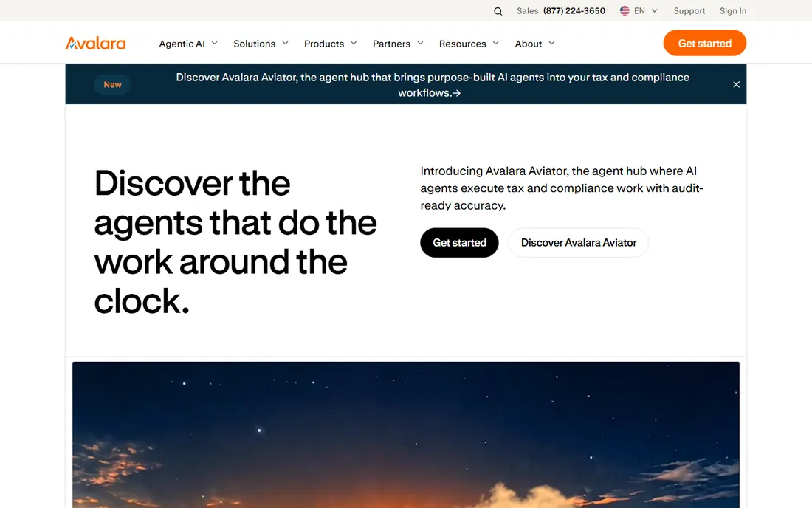Call sales number (877) 224-3650
This screenshot has width=812, height=508.
point(574,11)
